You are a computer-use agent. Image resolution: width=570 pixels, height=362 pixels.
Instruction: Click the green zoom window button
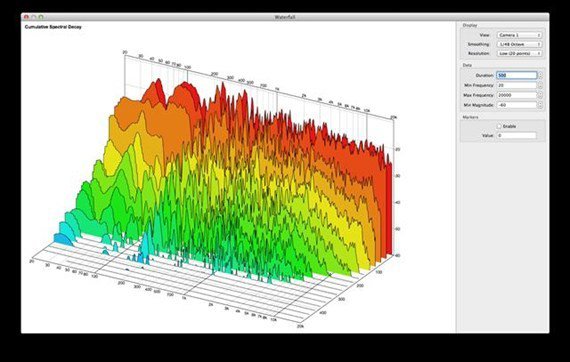[41, 17]
